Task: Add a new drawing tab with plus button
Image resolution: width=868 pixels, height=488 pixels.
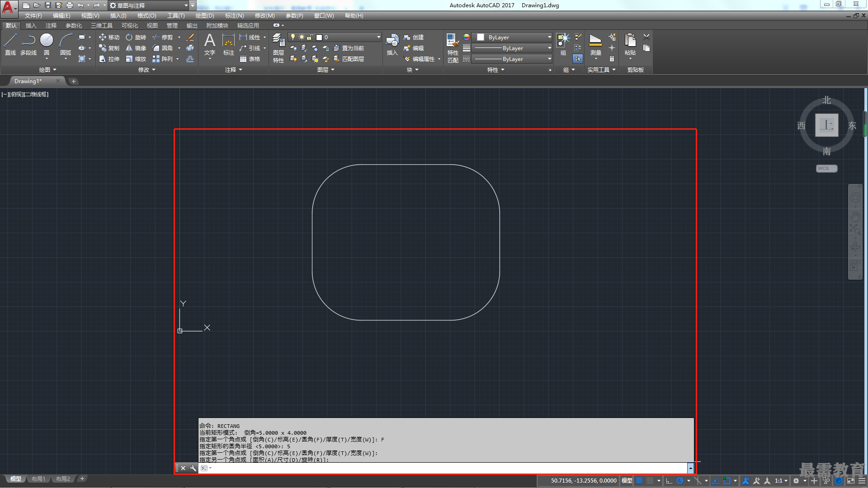Action: 74,81
